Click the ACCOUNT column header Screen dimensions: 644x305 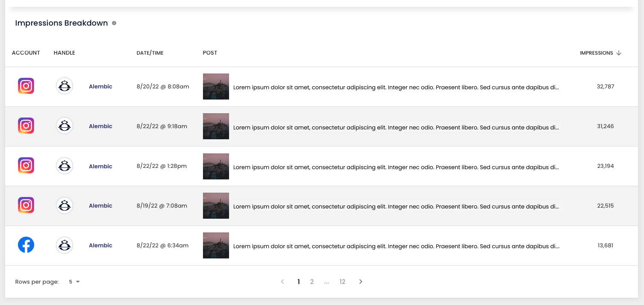(x=26, y=53)
